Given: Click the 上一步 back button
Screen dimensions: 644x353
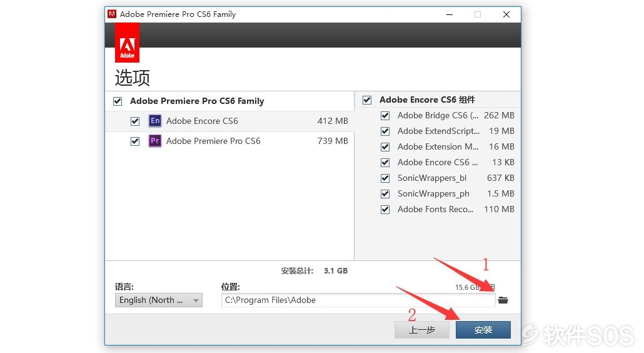Looking at the screenshot, I should (422, 330).
